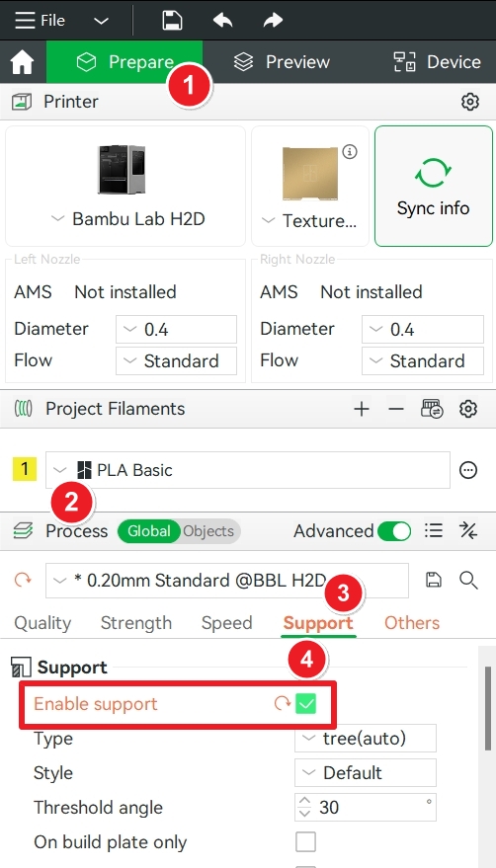496x868 pixels.
Task: Open the process settings list icon
Action: pos(434,531)
